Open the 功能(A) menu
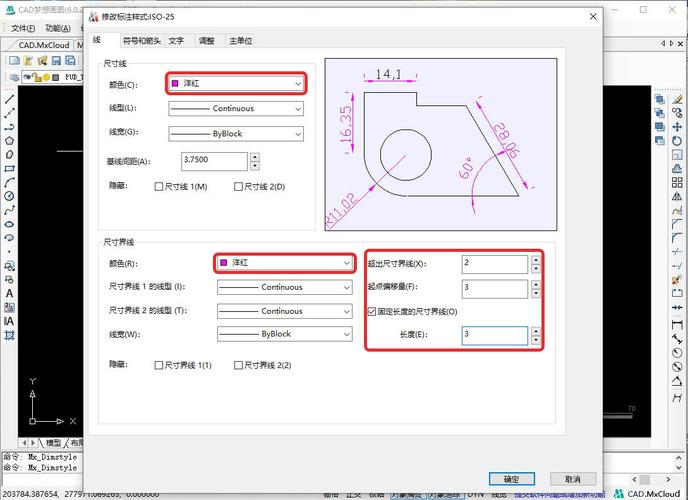This screenshot has width=688, height=500. [x=58, y=29]
